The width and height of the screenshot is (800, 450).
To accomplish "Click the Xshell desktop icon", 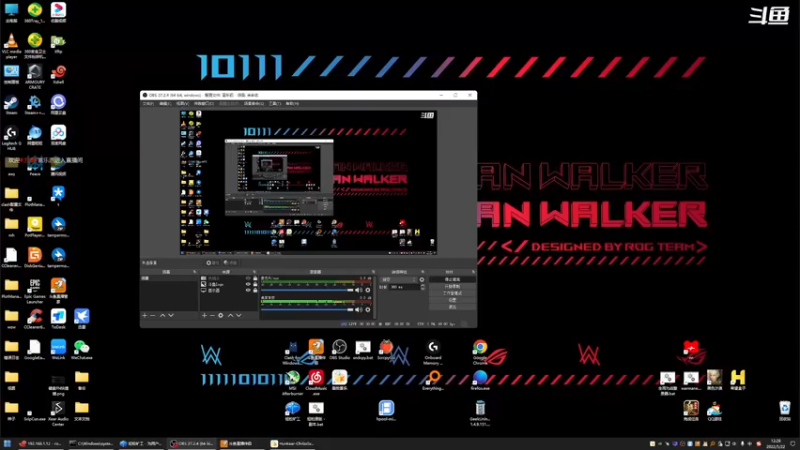I will pyautogui.click(x=58, y=74).
